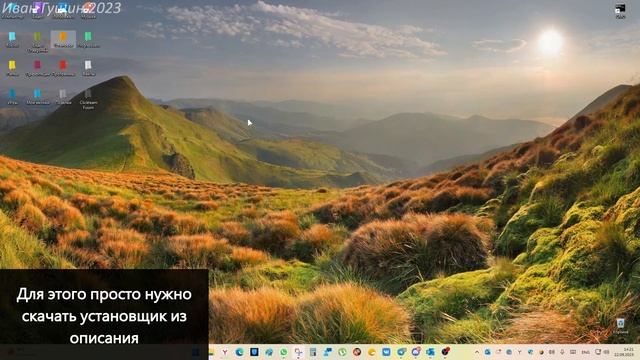Click the small Yandex Y tray icon
Image resolution: width=640 pixels, height=360 pixels.
[x=519, y=352]
